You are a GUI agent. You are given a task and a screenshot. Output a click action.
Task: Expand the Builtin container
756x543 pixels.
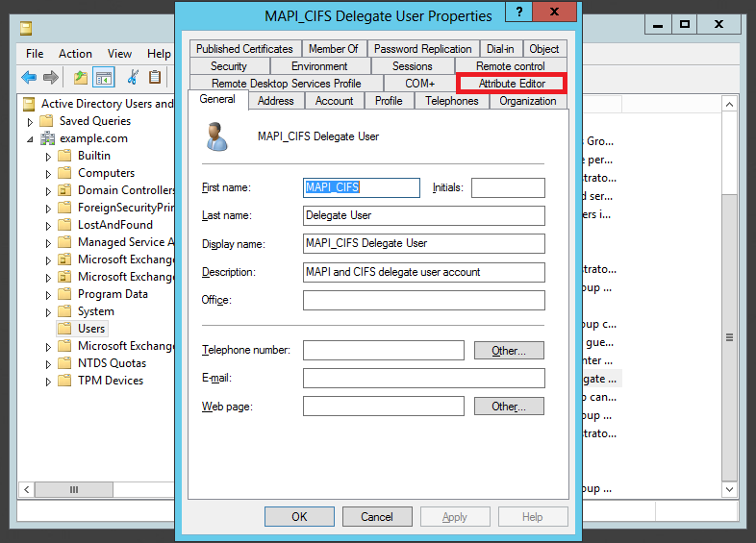48,157
